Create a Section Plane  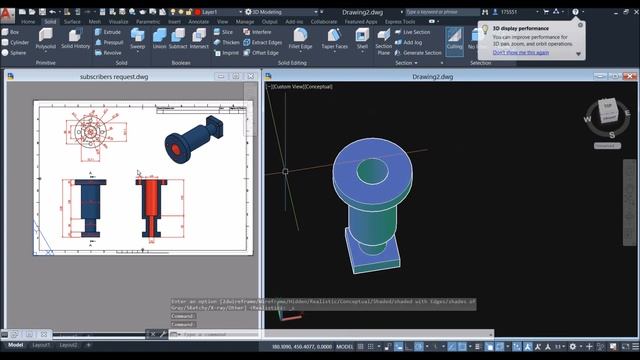pos(384,41)
